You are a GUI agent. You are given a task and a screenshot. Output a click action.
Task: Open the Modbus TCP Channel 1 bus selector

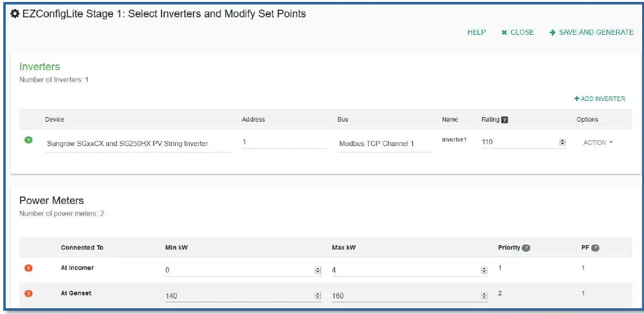coord(385,143)
